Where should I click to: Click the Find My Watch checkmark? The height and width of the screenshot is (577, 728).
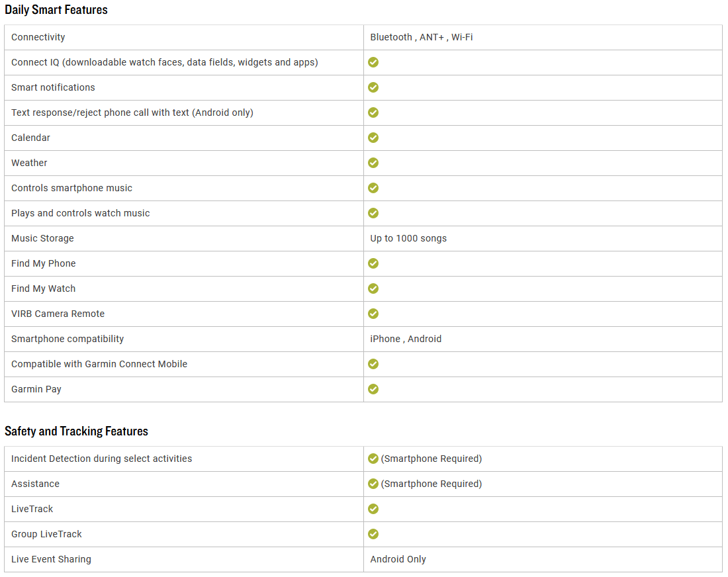coord(373,288)
